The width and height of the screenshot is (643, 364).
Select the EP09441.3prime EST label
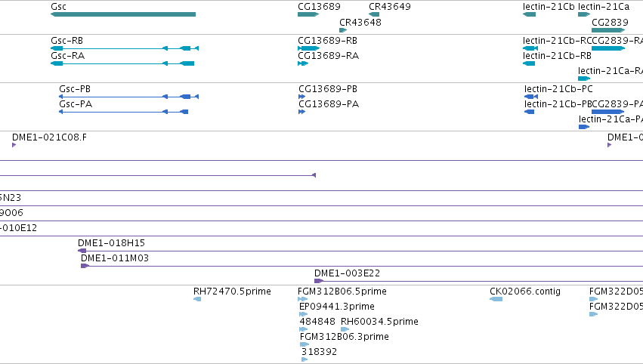pos(337,307)
